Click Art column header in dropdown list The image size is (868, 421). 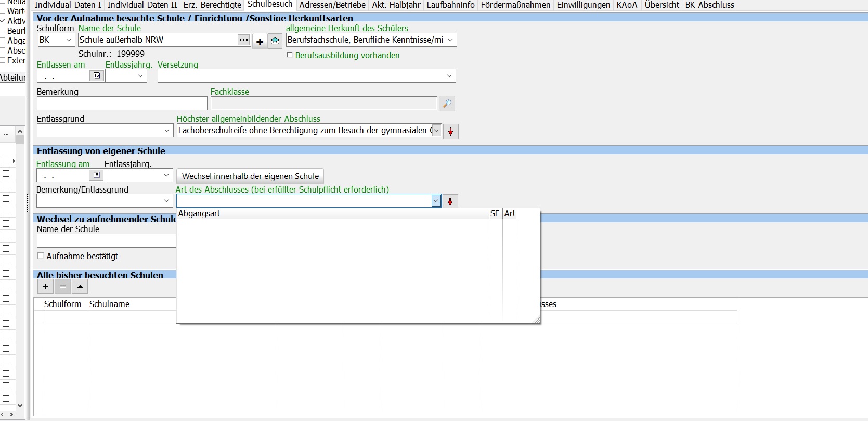tap(510, 213)
